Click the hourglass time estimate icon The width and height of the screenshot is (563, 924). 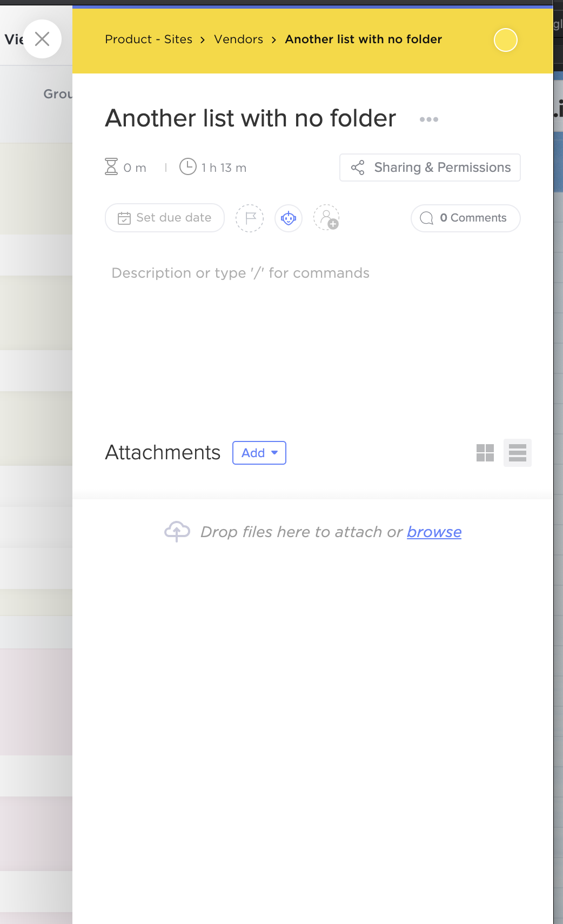pos(111,166)
